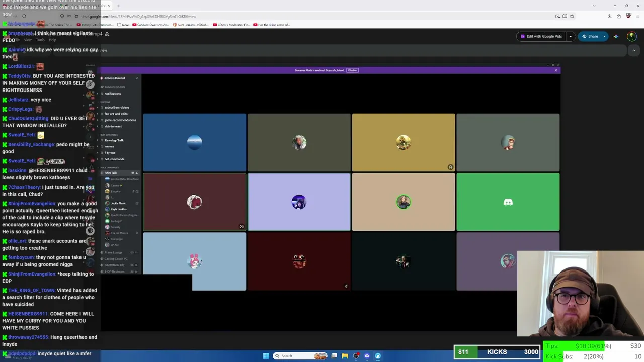This screenshot has width=644, height=362.
Task: Open OBS icon on the taskbar
Action: coord(356,356)
